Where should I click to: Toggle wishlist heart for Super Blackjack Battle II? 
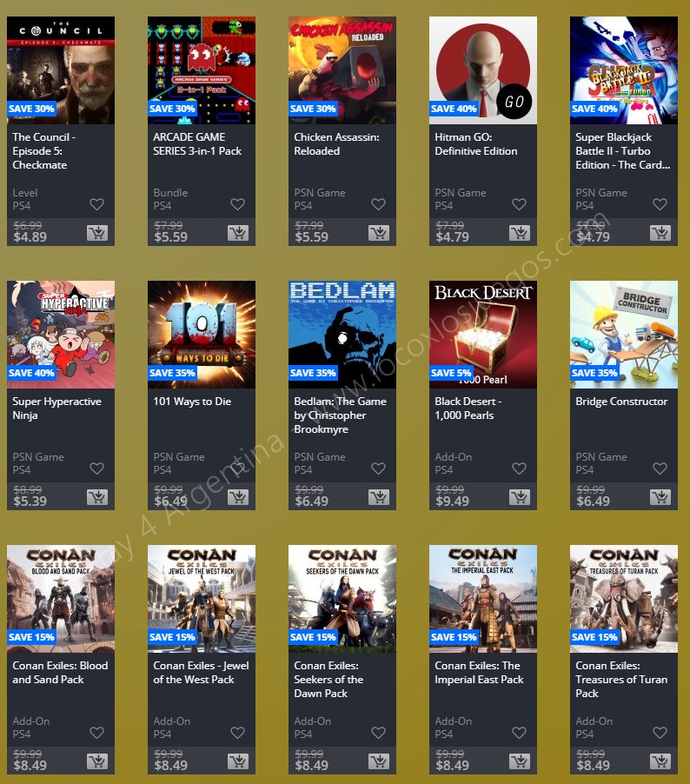click(660, 204)
